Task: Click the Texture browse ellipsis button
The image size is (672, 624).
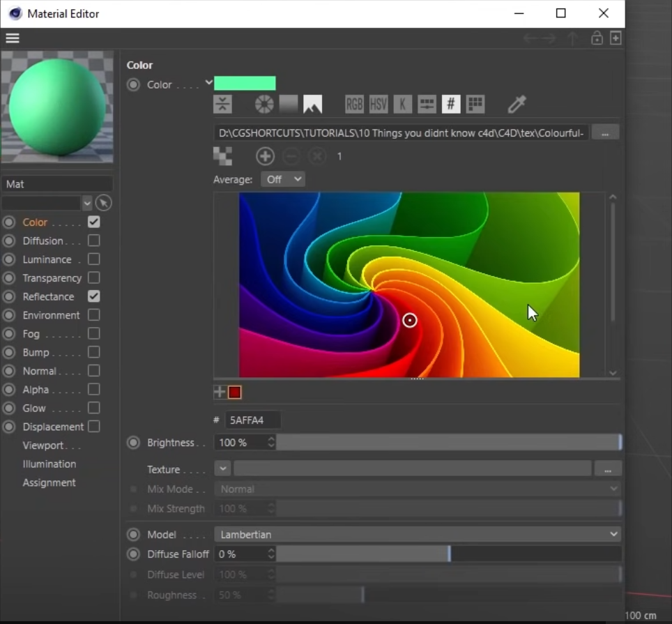Action: [608, 469]
